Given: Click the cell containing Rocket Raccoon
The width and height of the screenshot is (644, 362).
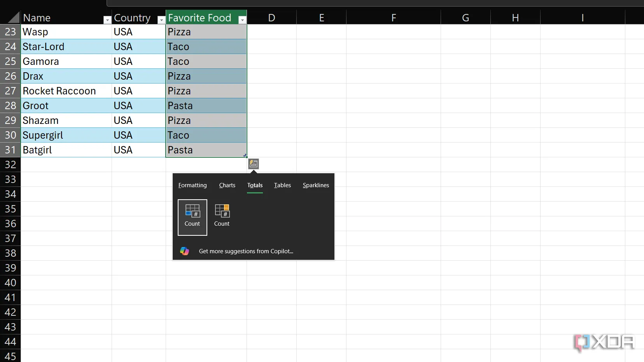Looking at the screenshot, I should [66, 91].
